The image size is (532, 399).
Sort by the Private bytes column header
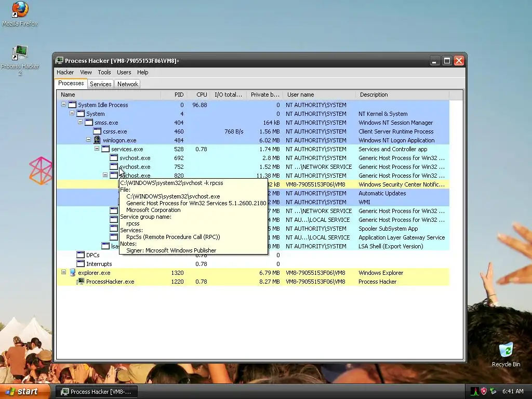[264, 95]
